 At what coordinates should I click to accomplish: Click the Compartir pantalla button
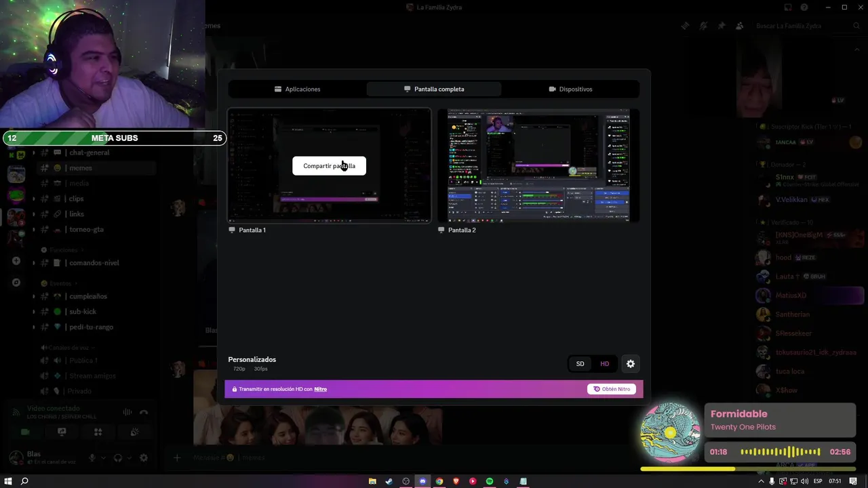[329, 166]
